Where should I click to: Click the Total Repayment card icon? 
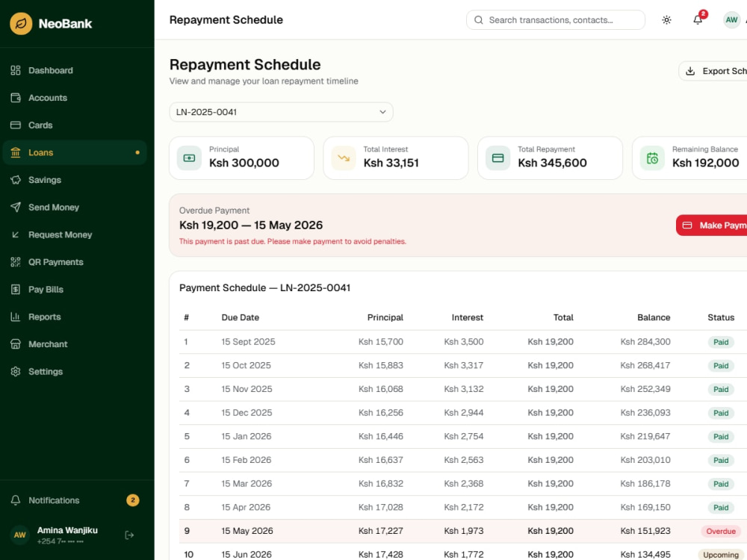498,158
